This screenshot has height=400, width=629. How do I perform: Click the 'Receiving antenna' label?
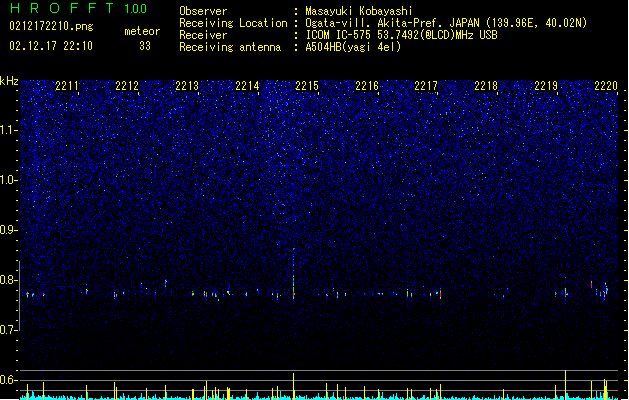[x=230, y=47]
